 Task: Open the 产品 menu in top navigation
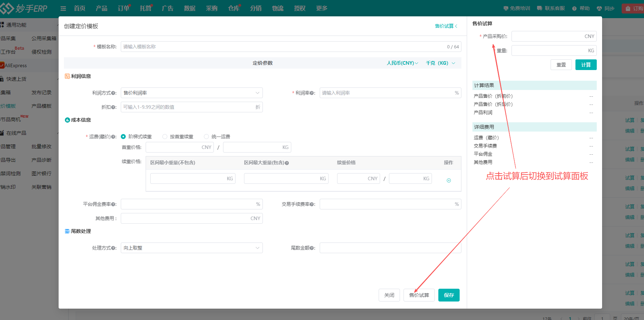pos(102,8)
